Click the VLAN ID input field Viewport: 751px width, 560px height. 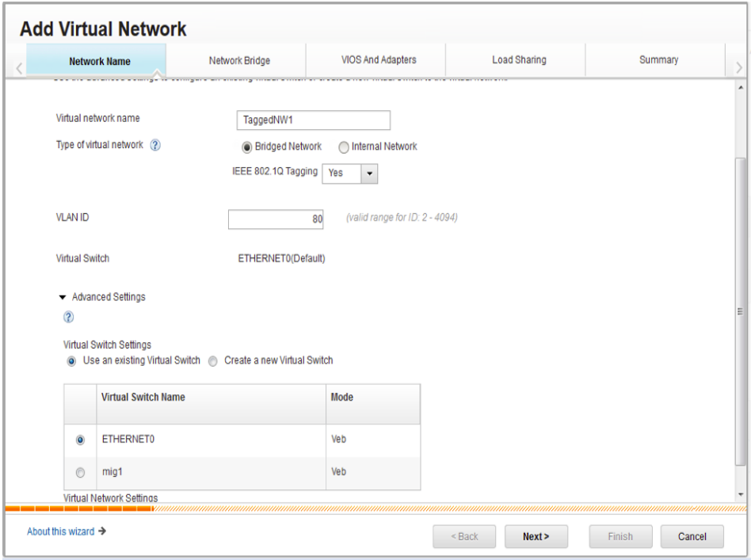coord(276,219)
